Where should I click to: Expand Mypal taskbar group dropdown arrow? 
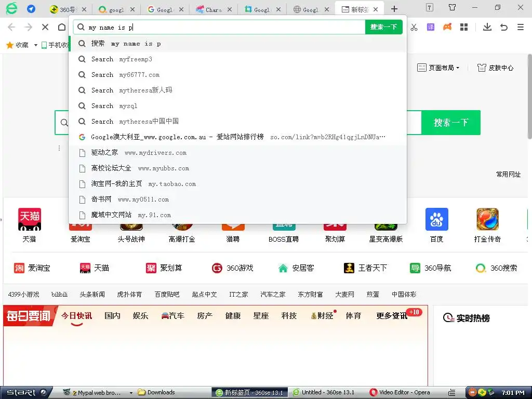pos(131,393)
